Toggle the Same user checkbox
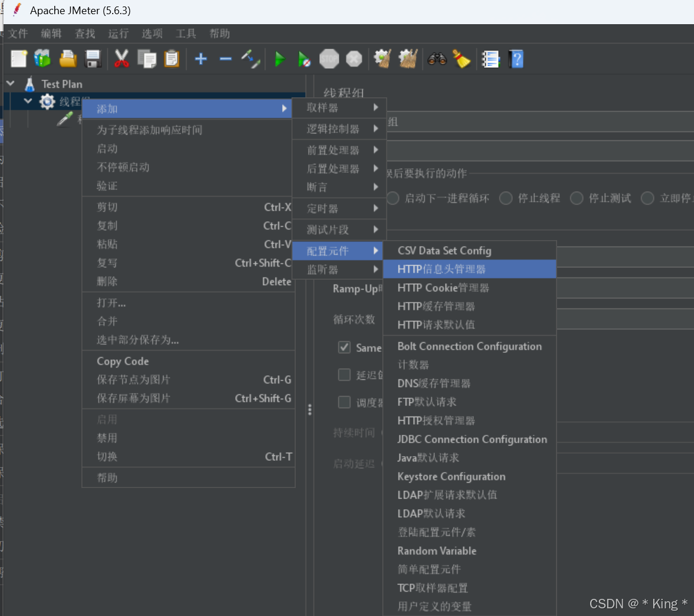 345,348
